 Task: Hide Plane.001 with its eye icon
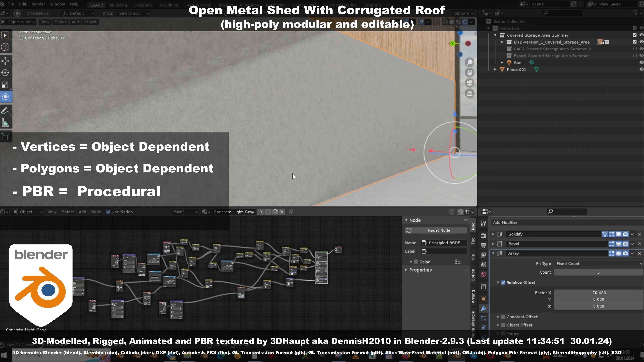pyautogui.click(x=641, y=69)
